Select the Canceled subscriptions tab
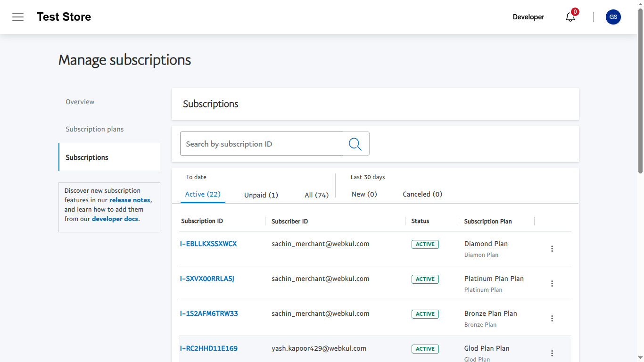The height and width of the screenshot is (362, 644). pyautogui.click(x=422, y=194)
